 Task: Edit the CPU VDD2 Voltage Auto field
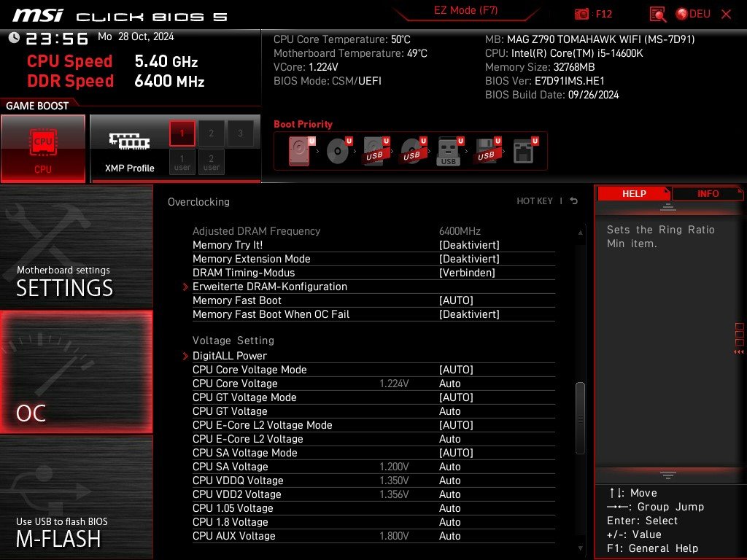point(449,494)
